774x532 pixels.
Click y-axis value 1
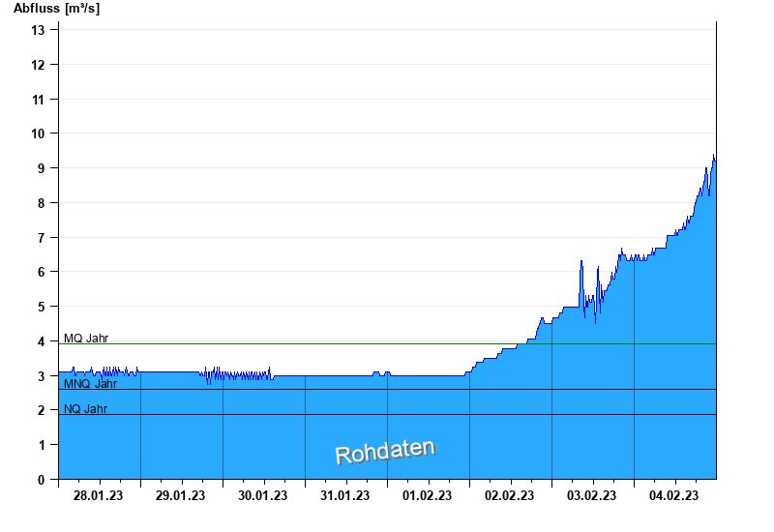click(41, 445)
